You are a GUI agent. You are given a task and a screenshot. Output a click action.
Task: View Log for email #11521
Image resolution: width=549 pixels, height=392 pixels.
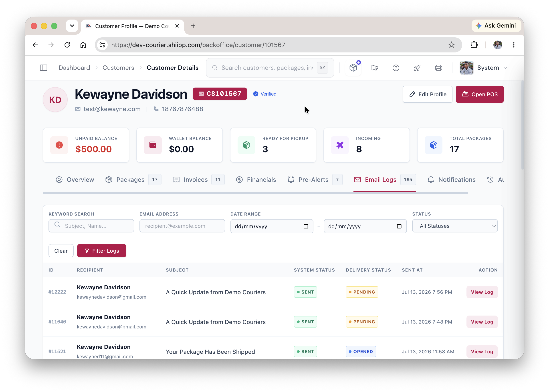(482, 352)
